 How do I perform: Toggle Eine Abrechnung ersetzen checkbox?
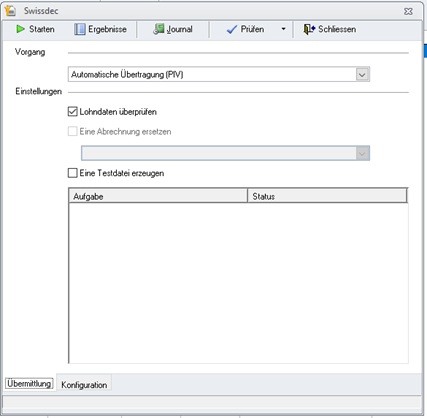click(72, 131)
